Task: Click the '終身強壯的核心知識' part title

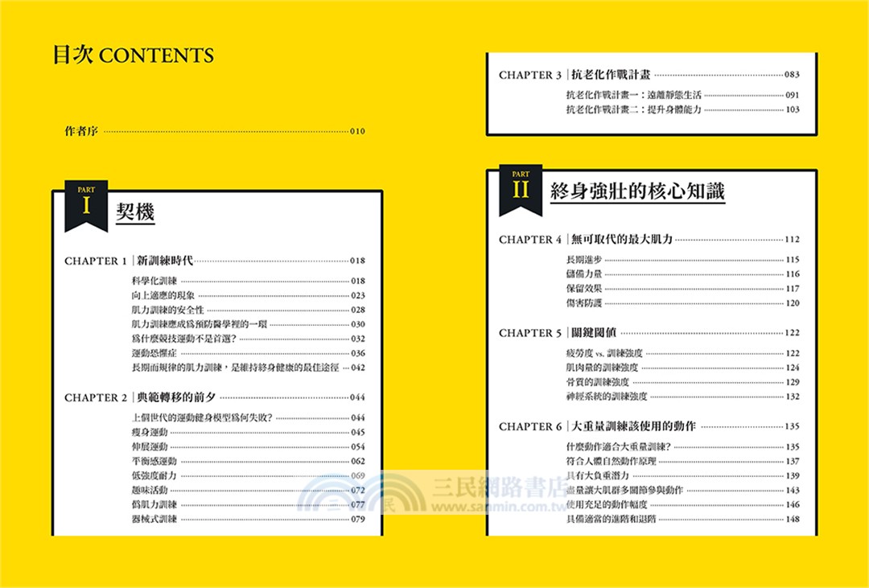Action: click(x=637, y=191)
